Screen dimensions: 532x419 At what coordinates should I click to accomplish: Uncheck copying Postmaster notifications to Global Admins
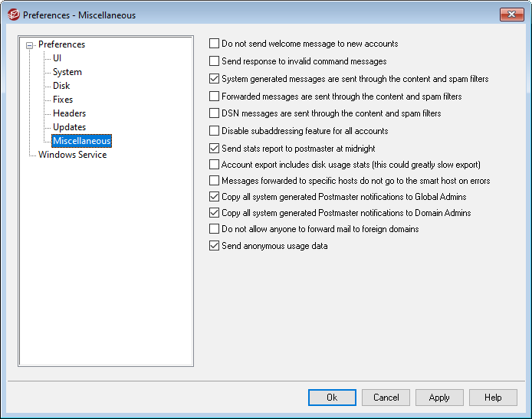(x=215, y=197)
